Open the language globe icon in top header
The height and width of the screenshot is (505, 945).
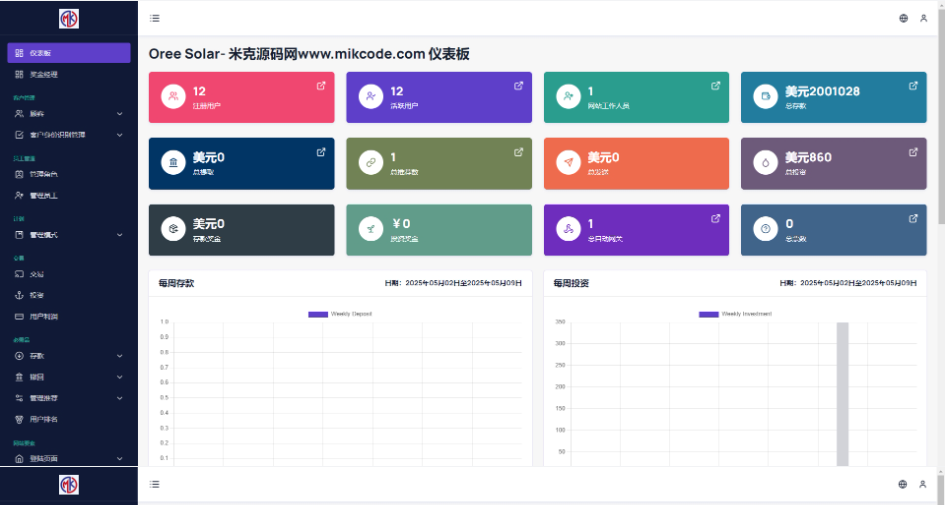pyautogui.click(x=903, y=19)
